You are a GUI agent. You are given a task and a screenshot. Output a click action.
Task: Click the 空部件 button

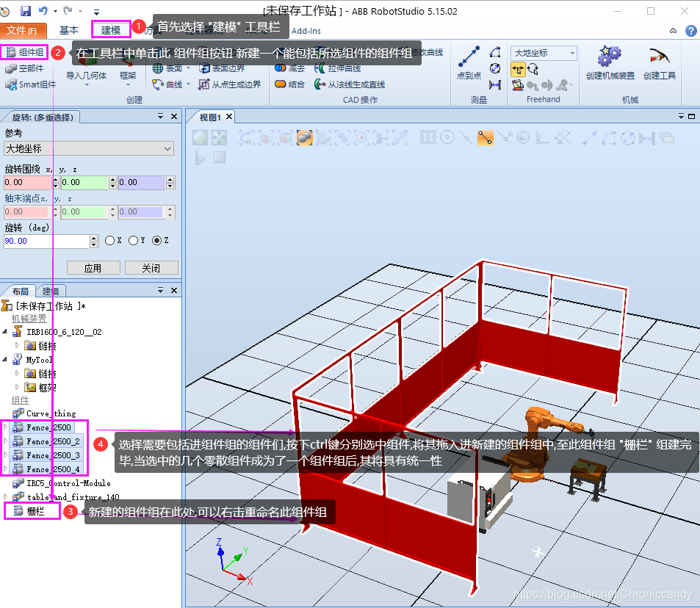(x=24, y=69)
